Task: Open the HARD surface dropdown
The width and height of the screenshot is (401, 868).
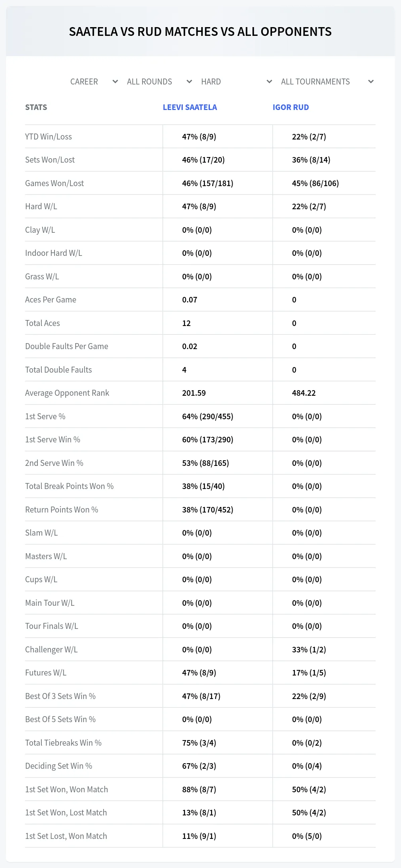Action: pos(237,82)
